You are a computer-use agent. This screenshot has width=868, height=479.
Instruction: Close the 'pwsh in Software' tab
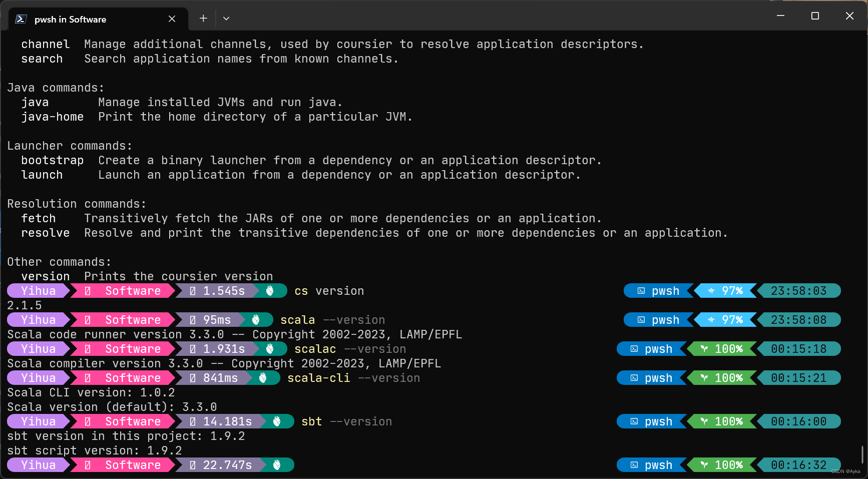click(x=172, y=19)
